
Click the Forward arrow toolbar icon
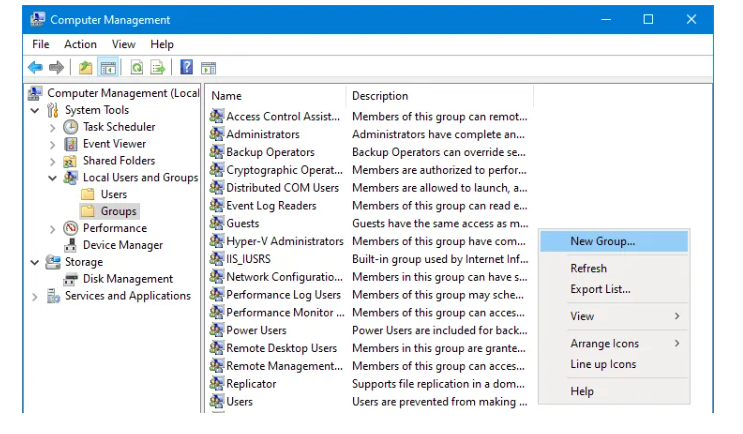56,68
